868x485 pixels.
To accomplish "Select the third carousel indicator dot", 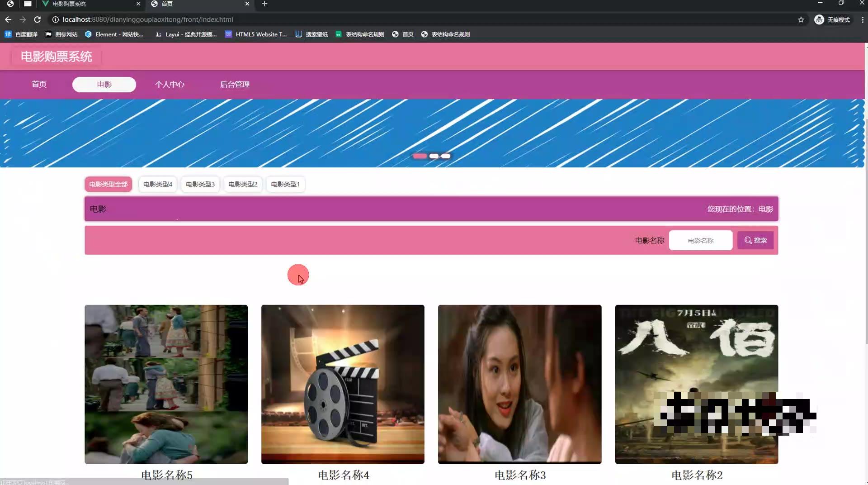I will [x=446, y=156].
